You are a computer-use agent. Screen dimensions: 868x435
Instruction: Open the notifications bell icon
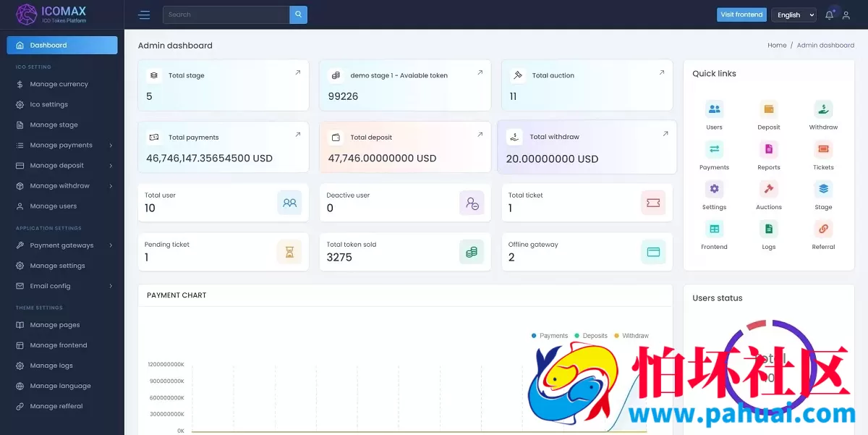coord(829,15)
